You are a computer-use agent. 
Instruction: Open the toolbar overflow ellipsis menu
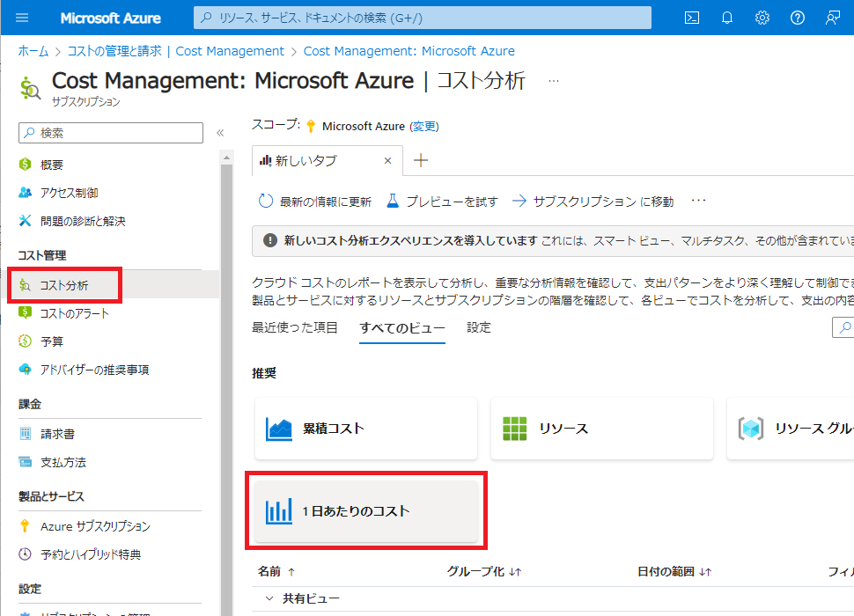point(699,201)
